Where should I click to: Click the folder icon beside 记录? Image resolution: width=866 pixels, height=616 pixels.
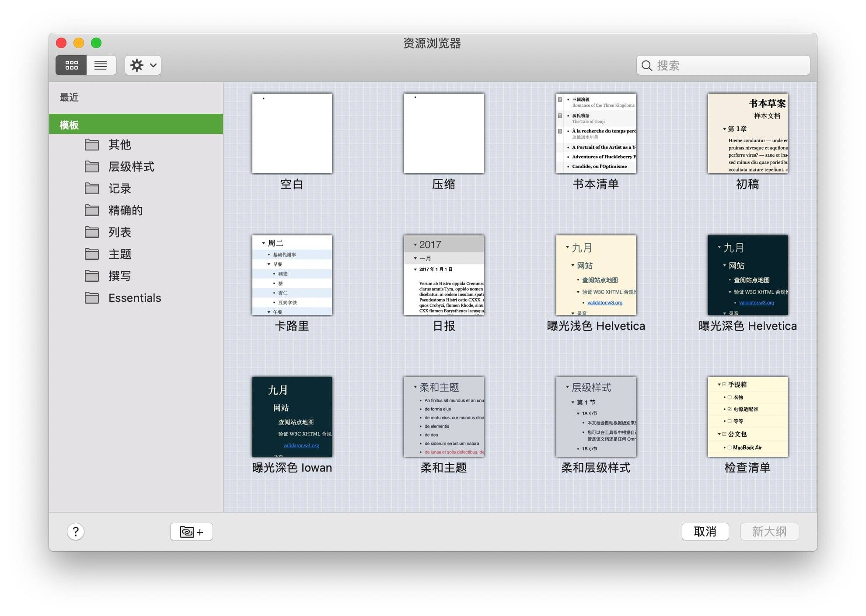tap(92, 188)
